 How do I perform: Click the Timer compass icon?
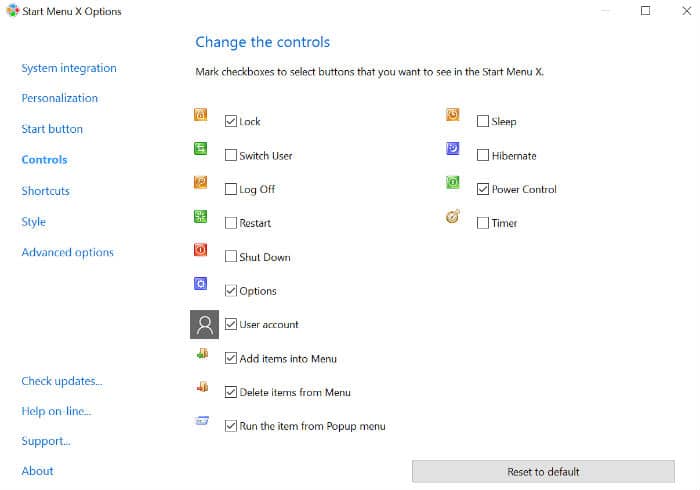point(453,217)
